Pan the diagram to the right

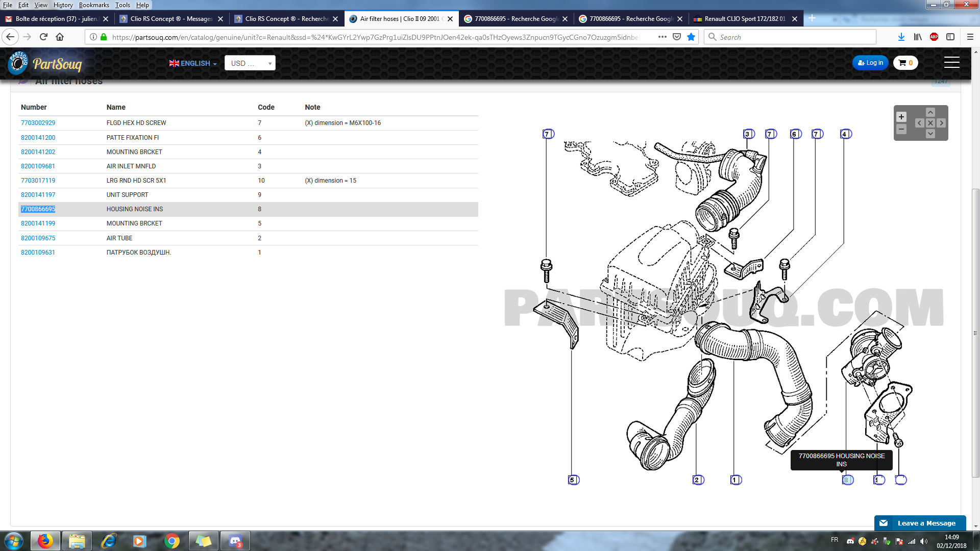pyautogui.click(x=941, y=123)
